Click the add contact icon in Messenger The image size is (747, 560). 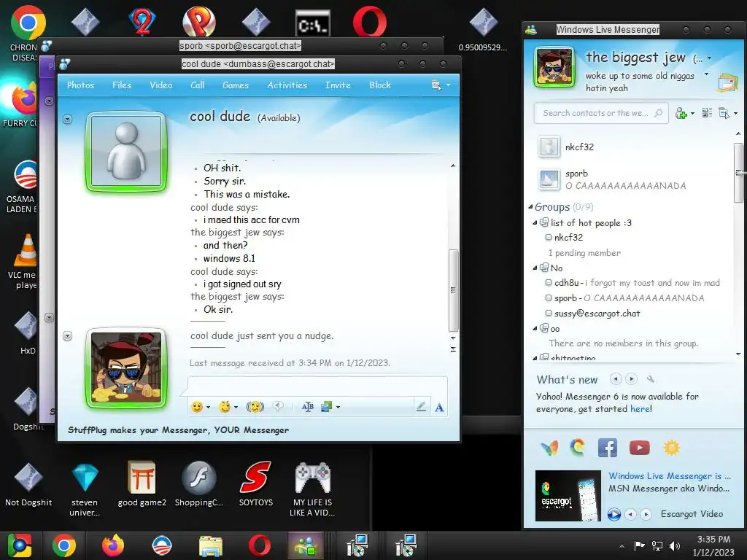coord(681,113)
